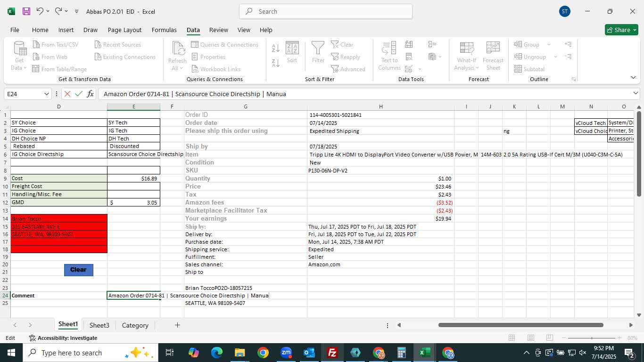
Task: Open the Get Data dropdown
Action: [x=19, y=56]
